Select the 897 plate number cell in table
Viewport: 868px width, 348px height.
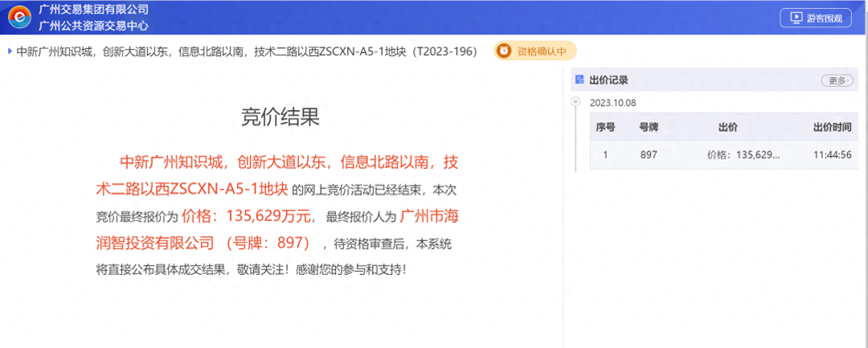pyautogui.click(x=649, y=155)
